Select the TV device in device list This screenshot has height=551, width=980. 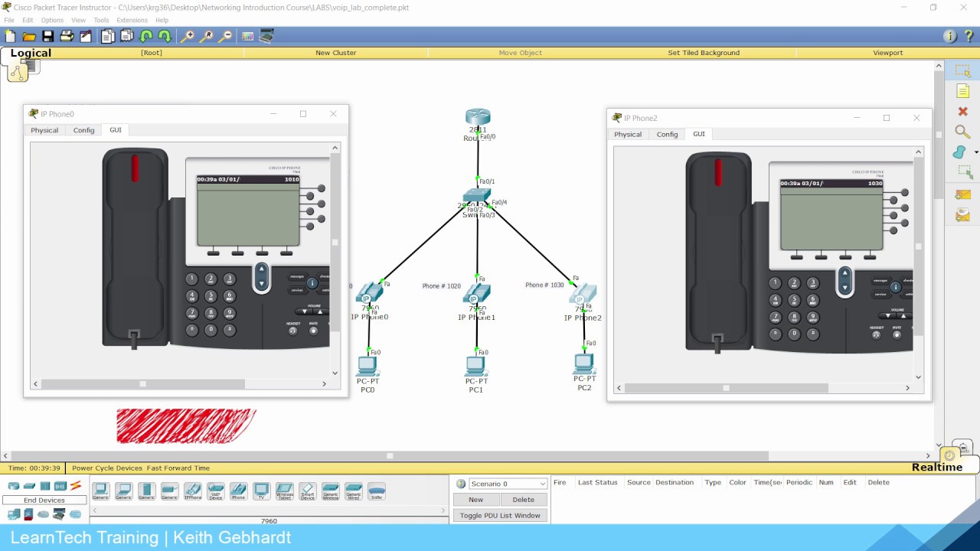[x=262, y=491]
